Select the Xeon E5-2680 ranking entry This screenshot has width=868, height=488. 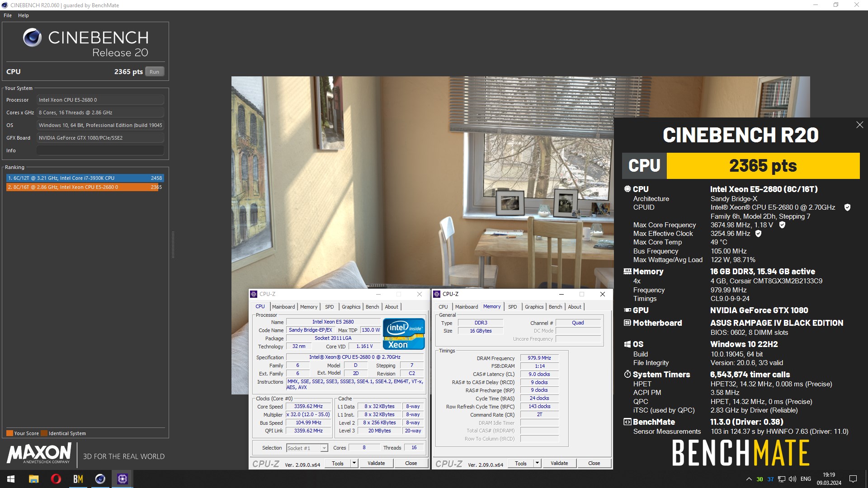(x=85, y=187)
